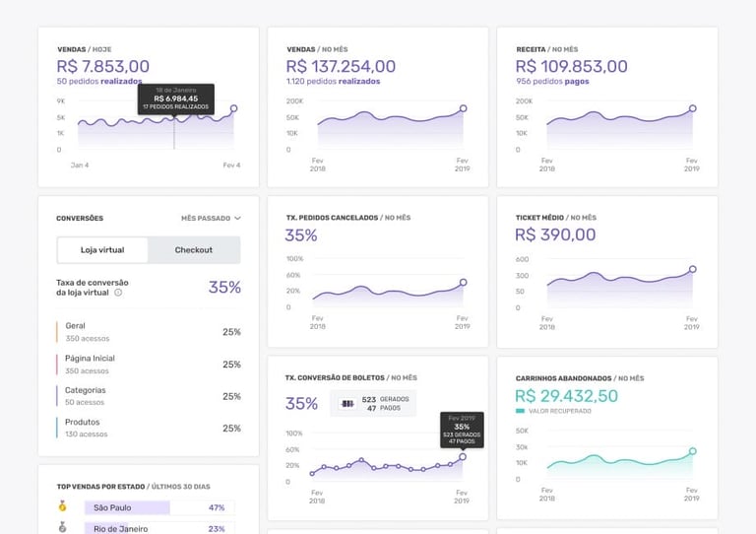Click the end-point circle on Vendas Hoje chart
This screenshot has width=756, height=534.
[234, 108]
